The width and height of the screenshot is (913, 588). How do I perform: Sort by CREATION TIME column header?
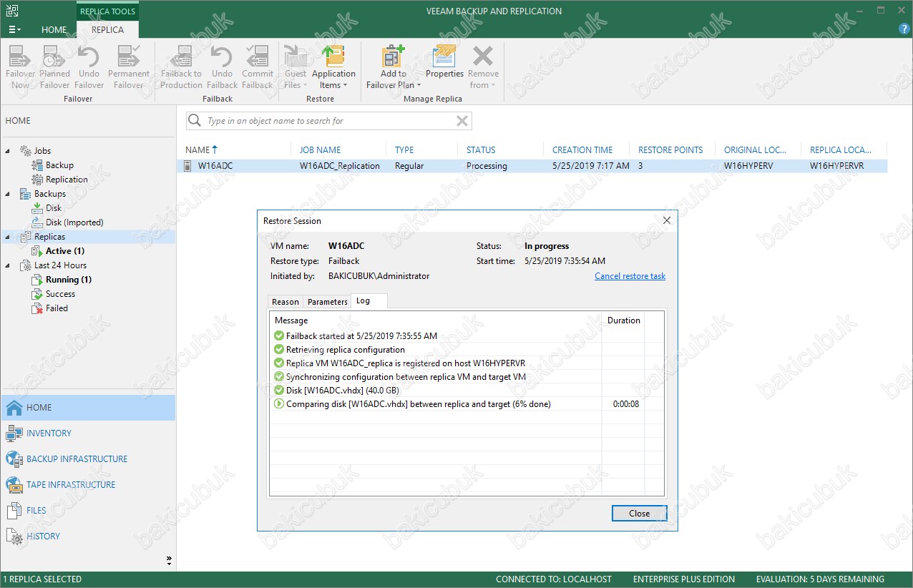tap(582, 150)
